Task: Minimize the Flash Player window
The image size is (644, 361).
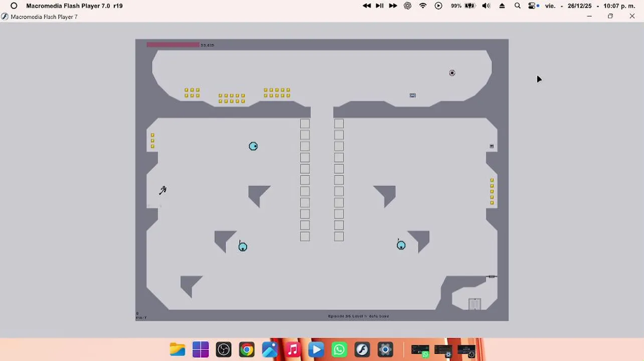Action: point(589,17)
